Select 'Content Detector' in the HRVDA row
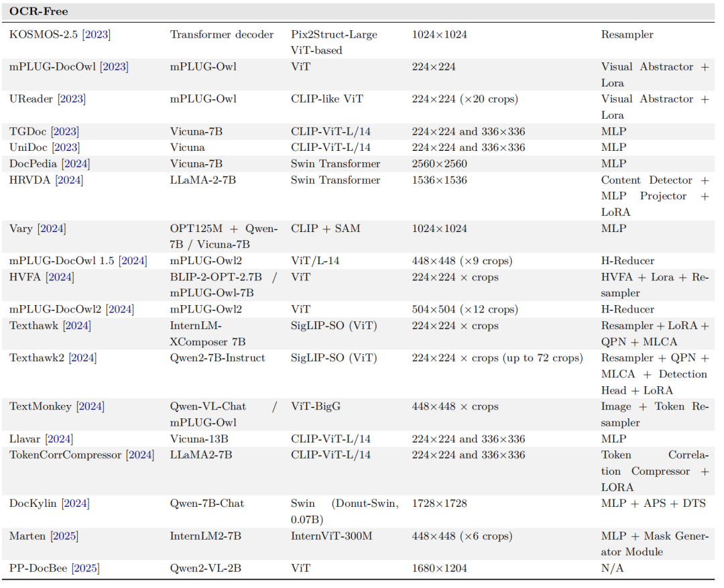 coord(646,180)
